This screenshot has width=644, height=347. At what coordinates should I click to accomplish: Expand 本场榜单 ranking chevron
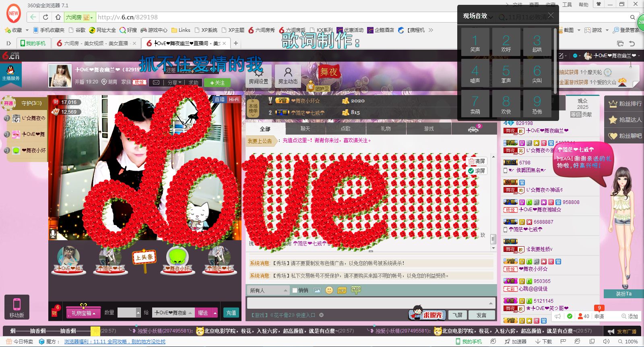coord(253,115)
